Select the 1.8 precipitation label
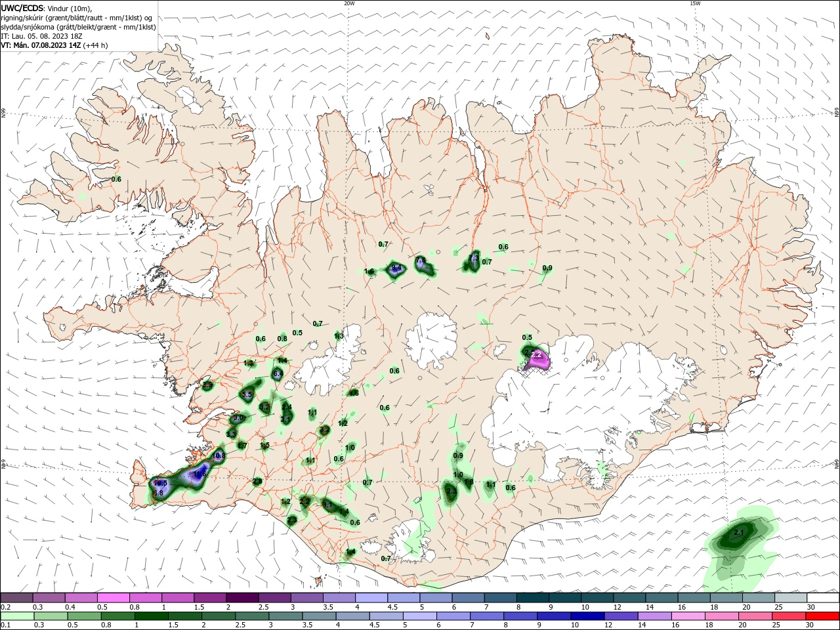The width and height of the screenshot is (840, 630). click(469, 482)
